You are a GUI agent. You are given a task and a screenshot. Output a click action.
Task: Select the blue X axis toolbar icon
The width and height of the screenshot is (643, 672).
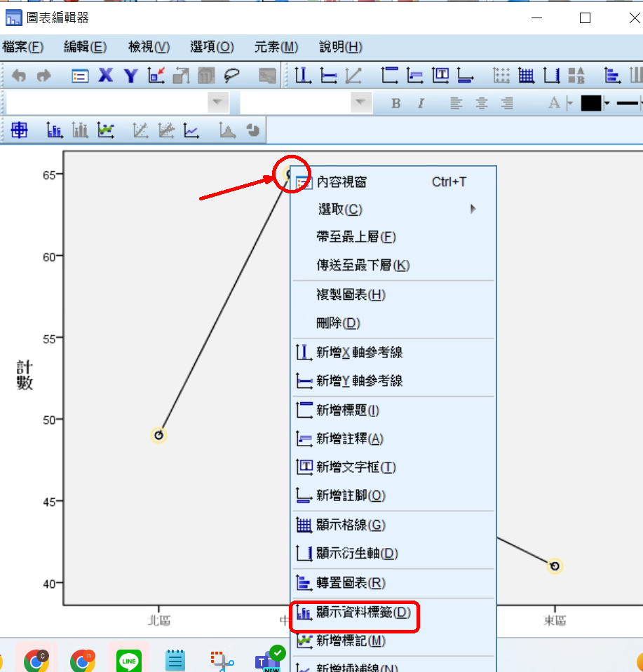(x=106, y=76)
